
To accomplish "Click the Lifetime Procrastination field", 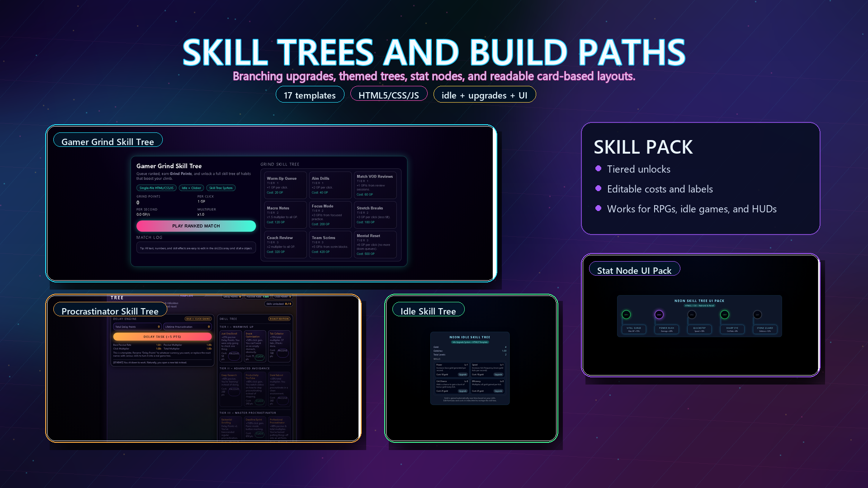I will (x=187, y=327).
